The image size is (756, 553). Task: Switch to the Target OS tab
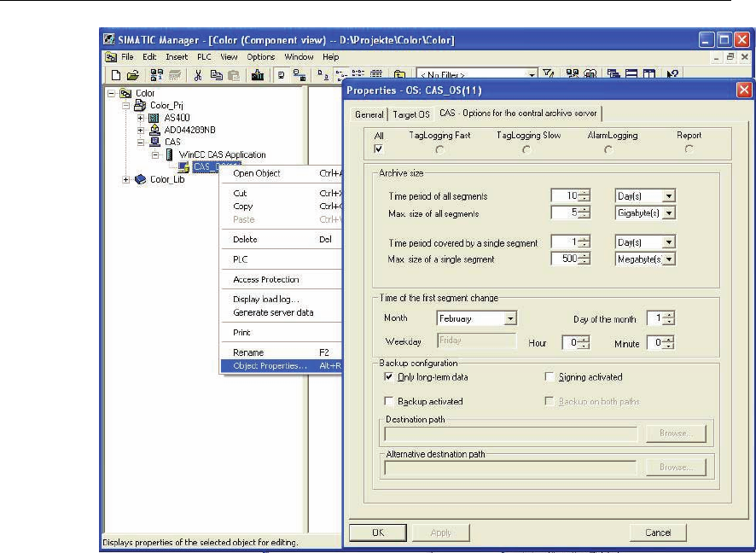410,114
